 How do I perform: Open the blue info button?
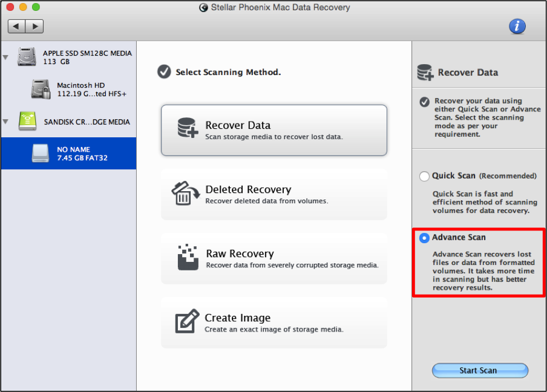point(517,26)
